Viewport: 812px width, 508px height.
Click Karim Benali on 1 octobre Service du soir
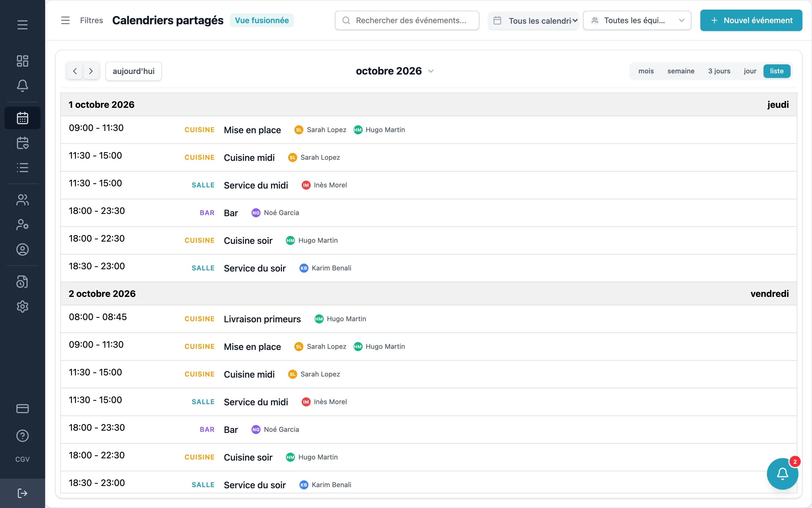point(332,268)
